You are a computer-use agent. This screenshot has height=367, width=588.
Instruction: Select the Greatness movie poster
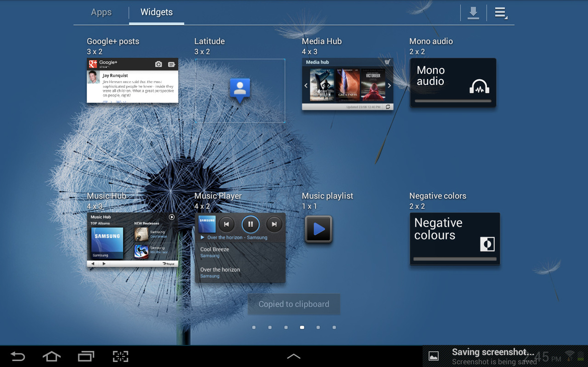pos(348,85)
